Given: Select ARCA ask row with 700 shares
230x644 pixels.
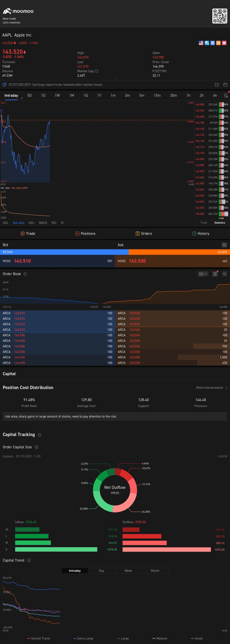Looking at the screenshot, I should coord(172,346).
